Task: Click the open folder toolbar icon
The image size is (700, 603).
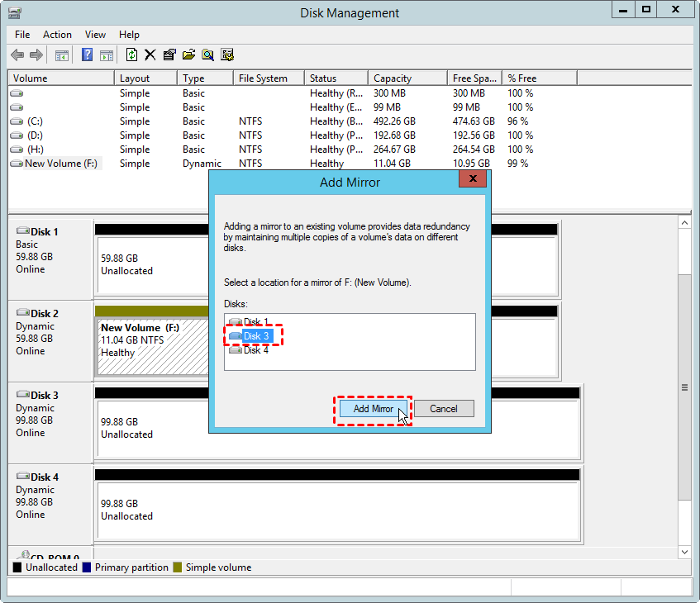Action: coord(188,55)
